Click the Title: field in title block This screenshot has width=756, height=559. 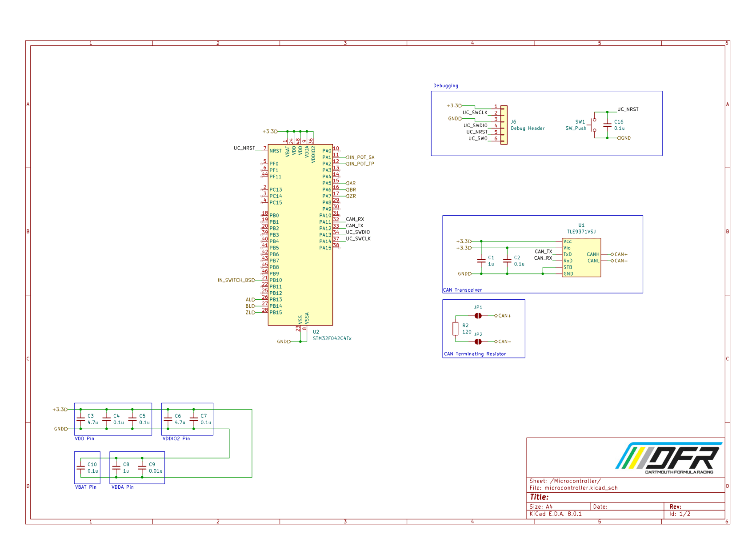click(539, 497)
